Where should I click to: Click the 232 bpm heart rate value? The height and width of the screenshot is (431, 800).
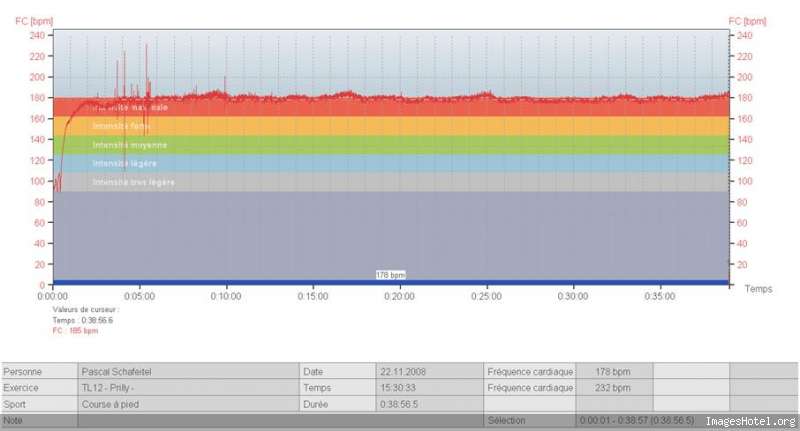tap(614, 388)
